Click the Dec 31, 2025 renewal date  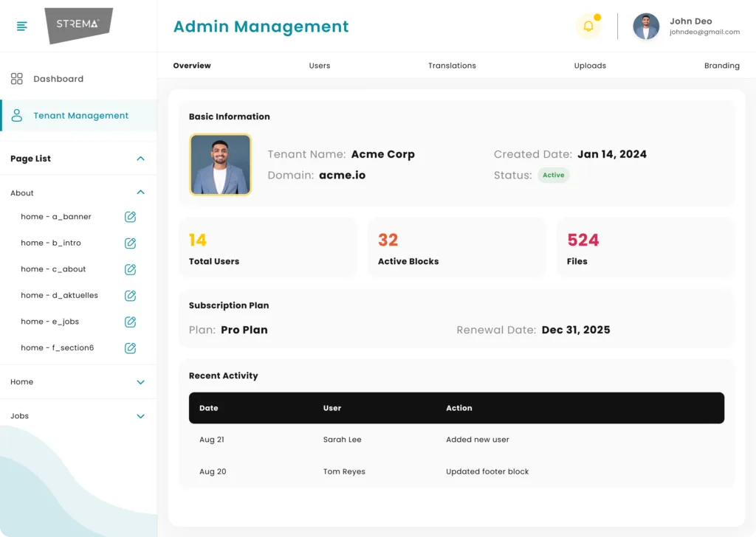click(x=576, y=330)
